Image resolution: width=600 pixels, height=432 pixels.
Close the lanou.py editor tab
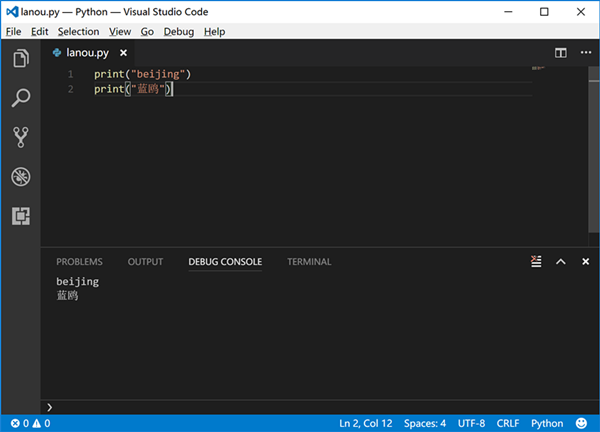click(124, 53)
